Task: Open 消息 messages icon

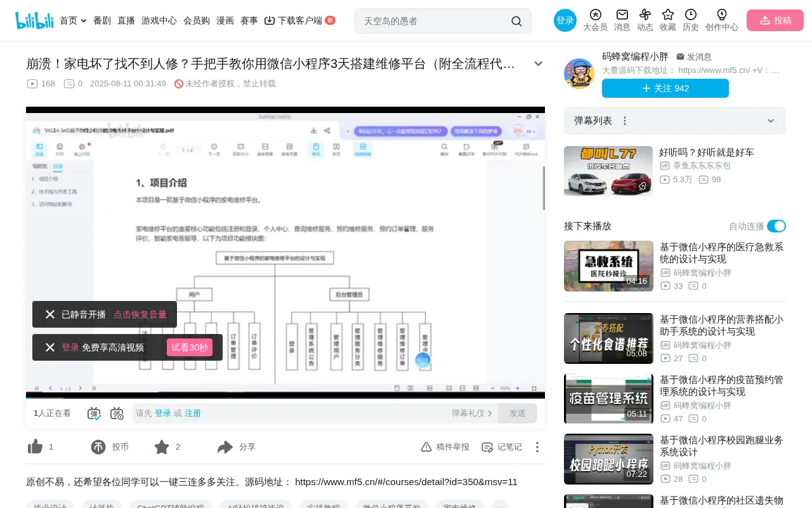Action: 622,15
